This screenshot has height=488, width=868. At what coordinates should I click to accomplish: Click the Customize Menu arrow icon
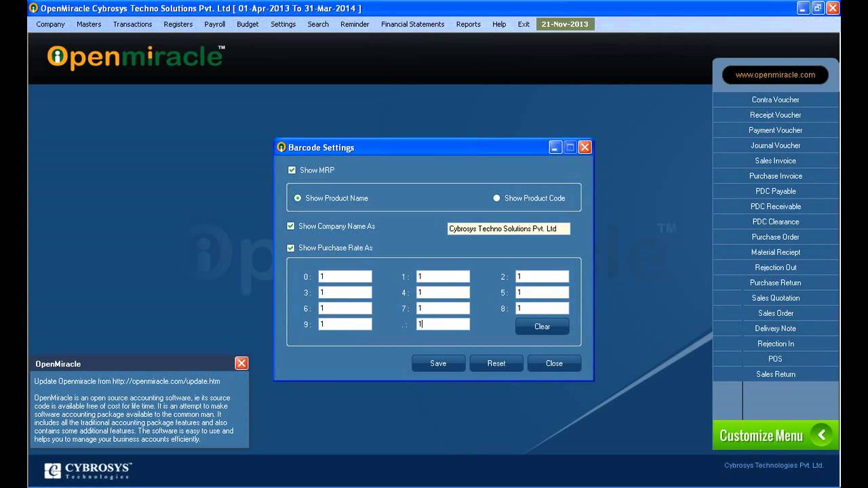[x=821, y=435]
